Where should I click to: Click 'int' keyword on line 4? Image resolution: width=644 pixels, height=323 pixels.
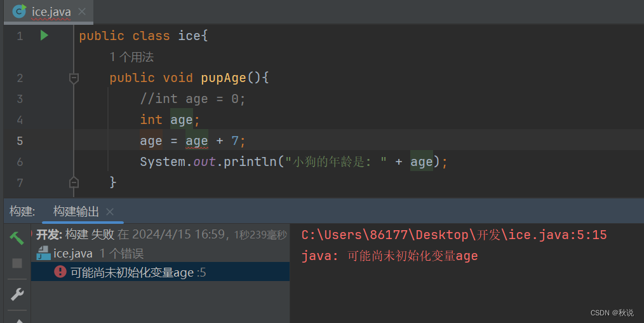pos(151,120)
